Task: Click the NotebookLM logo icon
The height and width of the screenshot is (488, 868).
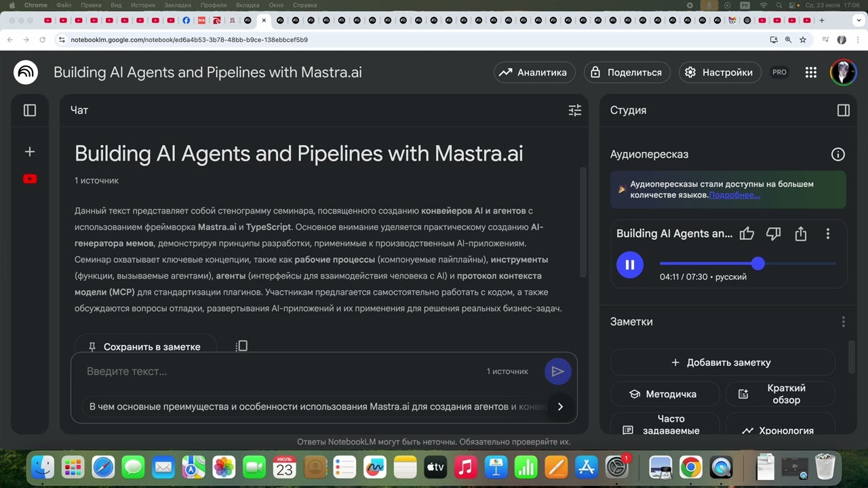Action: click(26, 72)
